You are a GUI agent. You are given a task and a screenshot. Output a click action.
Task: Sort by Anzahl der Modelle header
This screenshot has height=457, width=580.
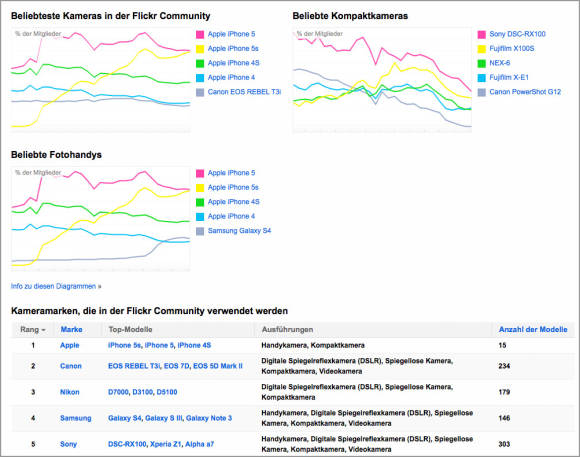point(533,329)
